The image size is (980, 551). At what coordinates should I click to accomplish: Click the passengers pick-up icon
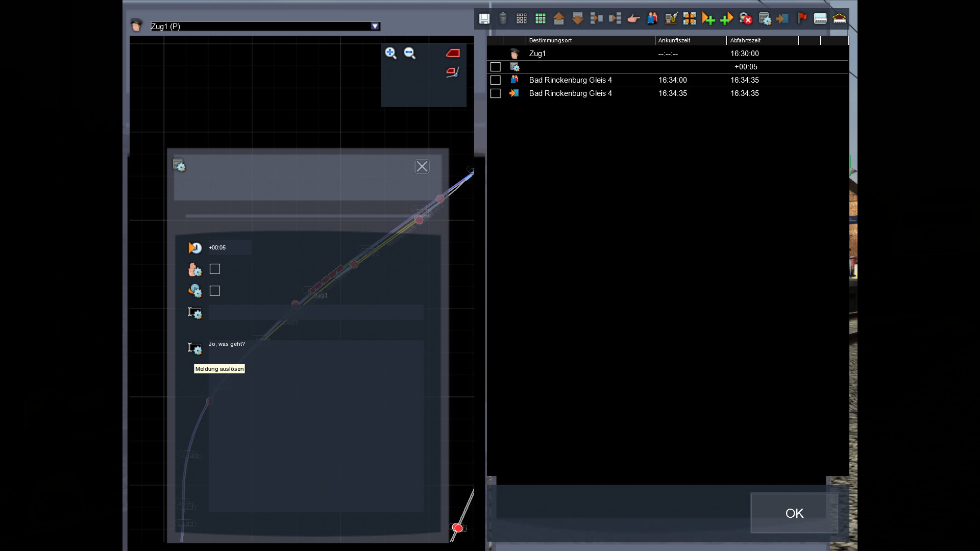(652, 19)
